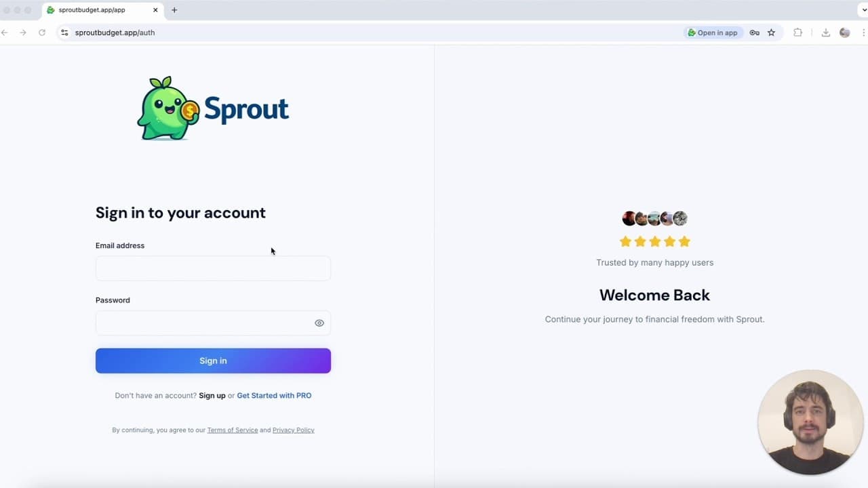Click Get Started with PRO

click(x=274, y=395)
